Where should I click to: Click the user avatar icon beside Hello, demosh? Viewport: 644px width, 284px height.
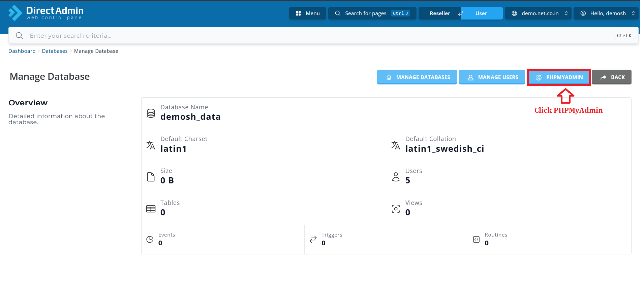[583, 13]
